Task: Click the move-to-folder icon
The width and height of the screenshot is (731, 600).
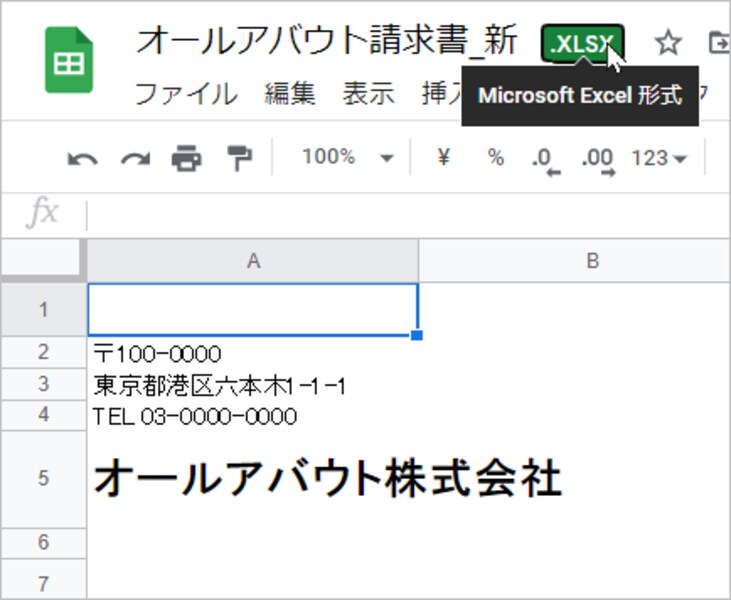Action: tap(719, 43)
